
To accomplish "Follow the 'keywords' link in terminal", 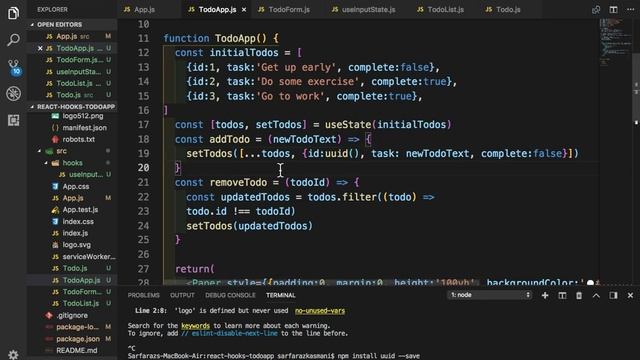I will (195, 326).
